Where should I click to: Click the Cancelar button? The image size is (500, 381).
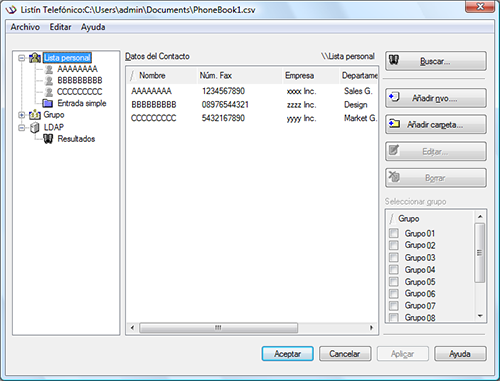point(345,354)
